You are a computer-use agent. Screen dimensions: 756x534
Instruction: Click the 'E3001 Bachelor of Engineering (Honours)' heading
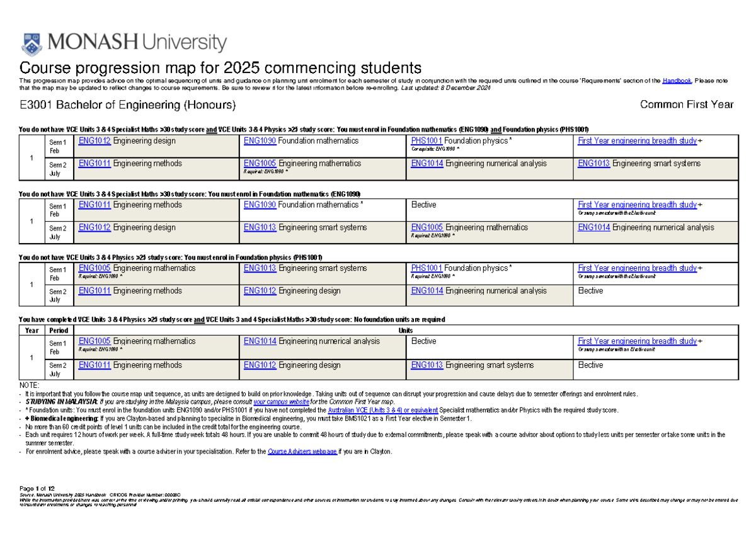coord(129,105)
